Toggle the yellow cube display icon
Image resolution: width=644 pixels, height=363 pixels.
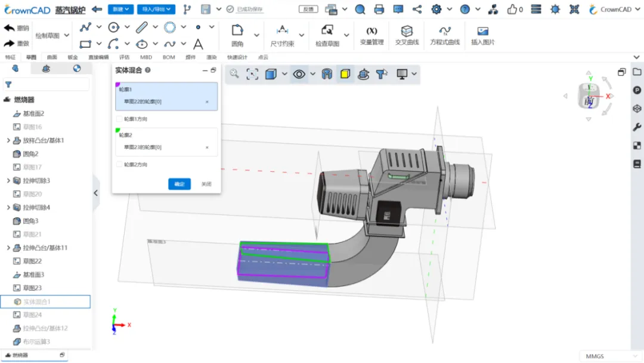tap(345, 74)
